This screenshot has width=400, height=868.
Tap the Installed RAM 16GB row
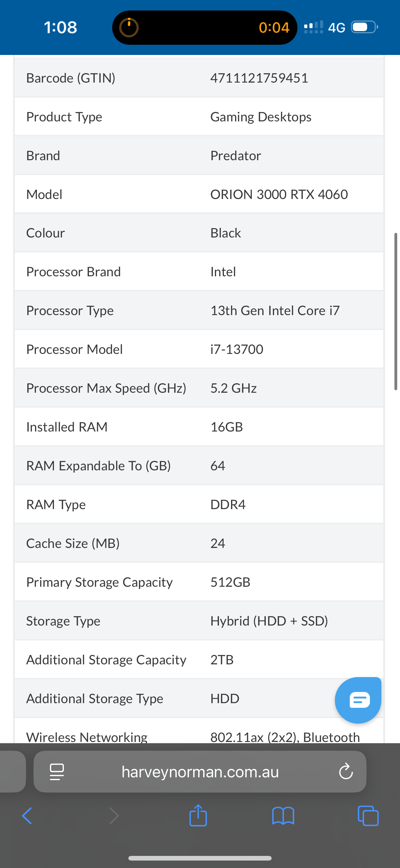(199, 427)
